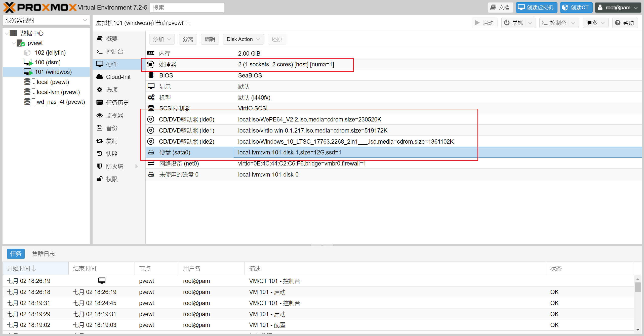Select the 100 (dsm) virtual machine
Viewport: 644px width, 336px height.
pyautogui.click(x=48, y=62)
